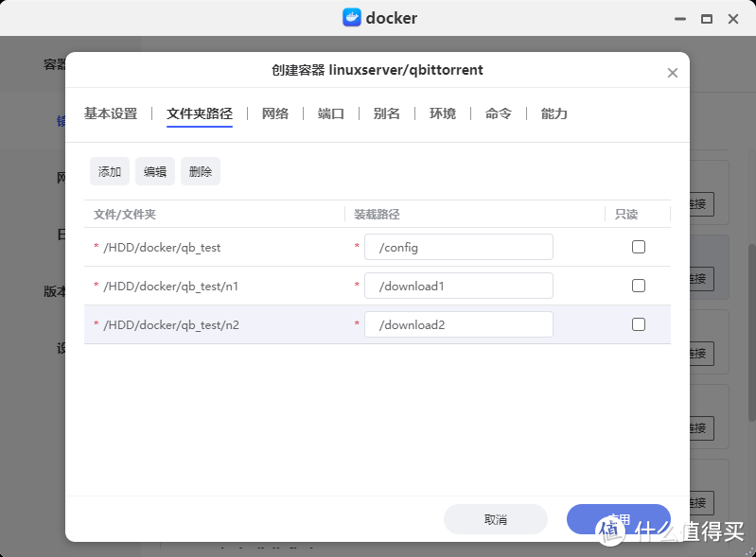
Task: Select the /HDD/docker/qb_test/n1 folder row
Action: pyautogui.click(x=378, y=286)
